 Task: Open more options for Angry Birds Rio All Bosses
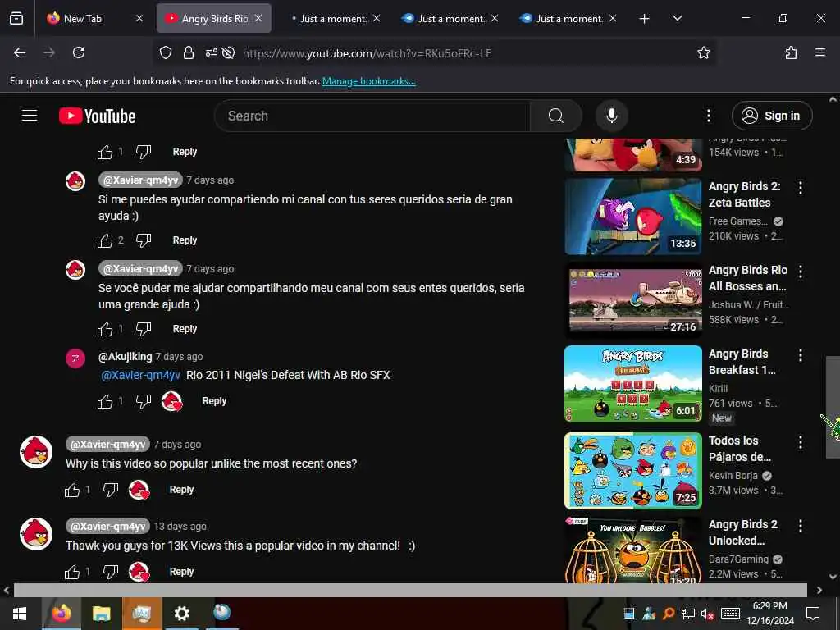point(801,271)
